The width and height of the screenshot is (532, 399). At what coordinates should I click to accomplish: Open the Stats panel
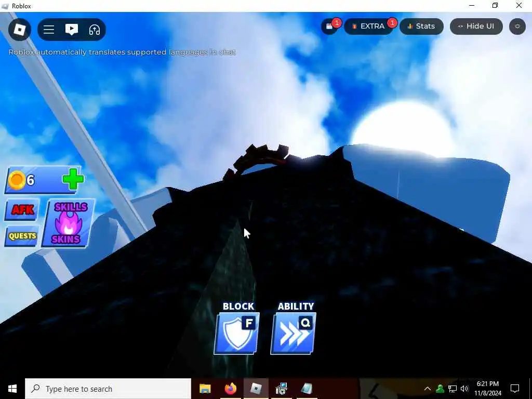tap(421, 26)
